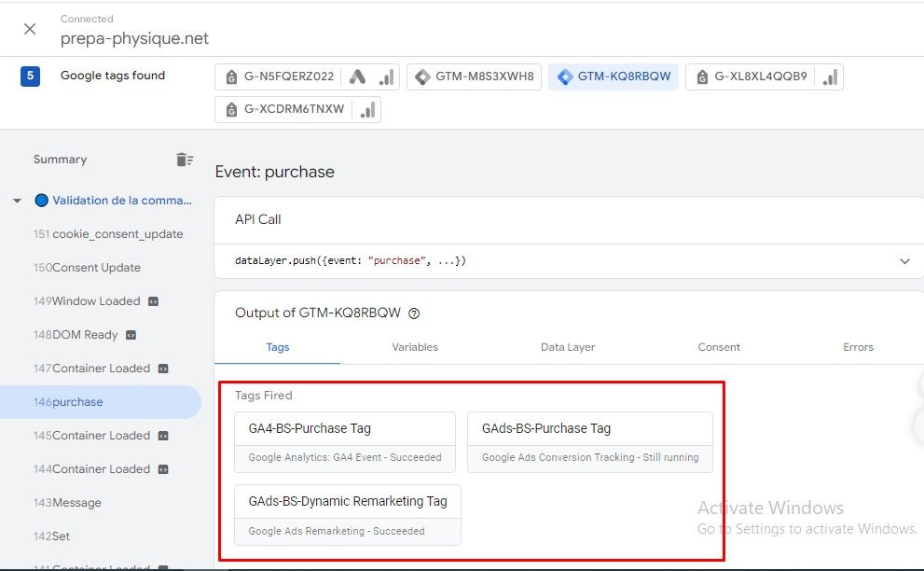This screenshot has width=924, height=571.
Task: Select event 144 Container Loaded
Action: pos(92,469)
